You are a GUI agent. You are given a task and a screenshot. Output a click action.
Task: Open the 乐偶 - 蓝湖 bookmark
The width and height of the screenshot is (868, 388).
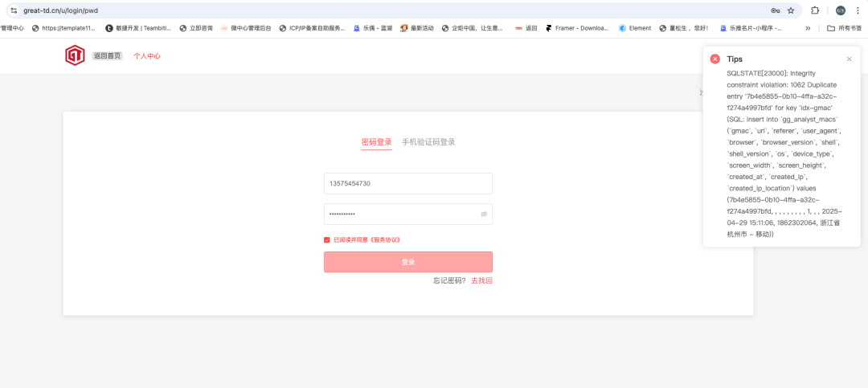point(373,27)
